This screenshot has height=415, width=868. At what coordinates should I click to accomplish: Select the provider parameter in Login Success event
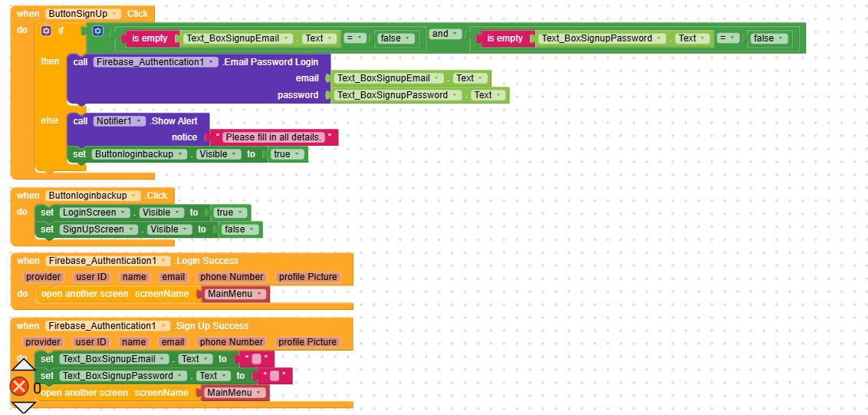(42, 277)
